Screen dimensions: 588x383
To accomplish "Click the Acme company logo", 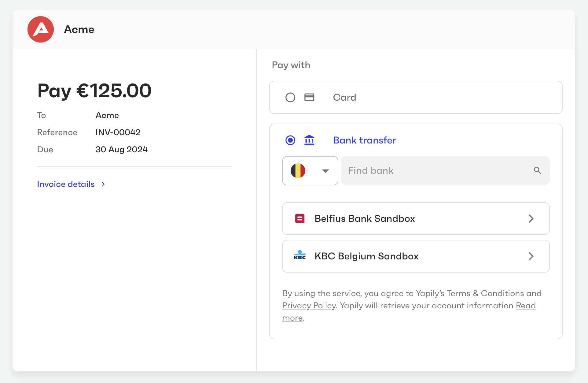I will click(x=40, y=29).
